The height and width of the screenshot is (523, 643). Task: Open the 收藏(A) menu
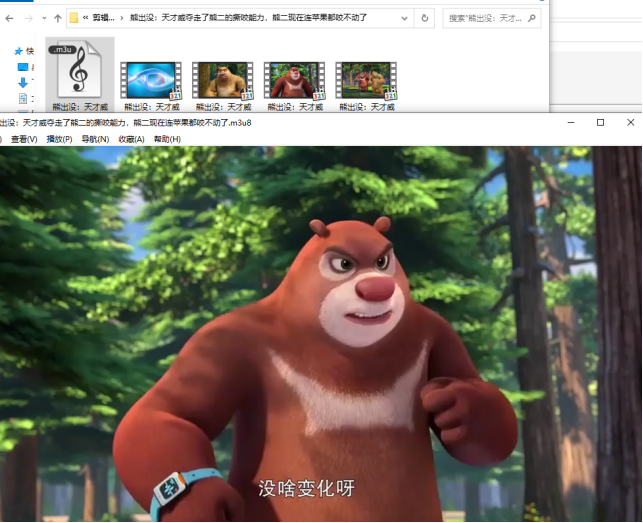point(131,139)
